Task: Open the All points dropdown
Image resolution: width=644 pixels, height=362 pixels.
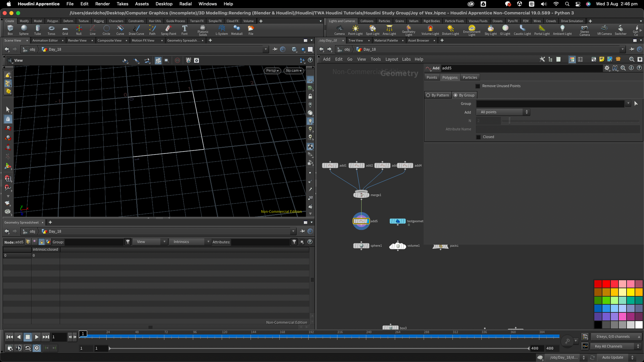Action: [503, 112]
